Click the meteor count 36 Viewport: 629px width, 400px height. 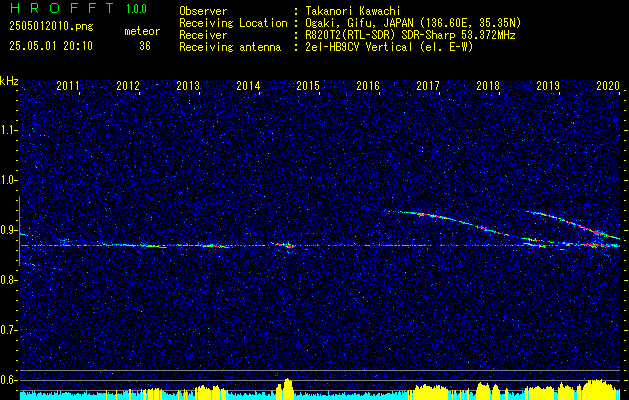(145, 46)
